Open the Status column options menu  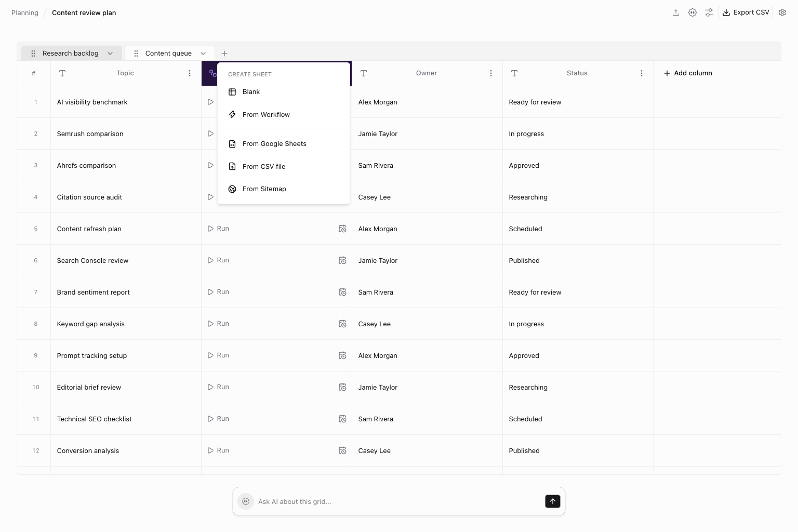(642, 73)
